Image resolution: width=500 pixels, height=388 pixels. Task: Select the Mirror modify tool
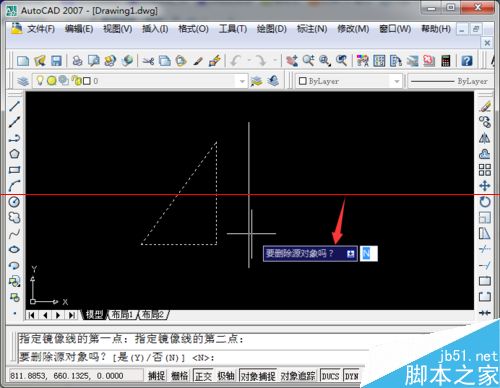pos(485,138)
